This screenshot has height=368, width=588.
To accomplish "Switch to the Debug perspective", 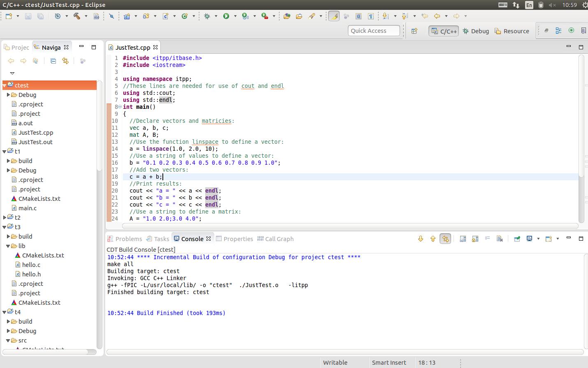I will click(476, 31).
